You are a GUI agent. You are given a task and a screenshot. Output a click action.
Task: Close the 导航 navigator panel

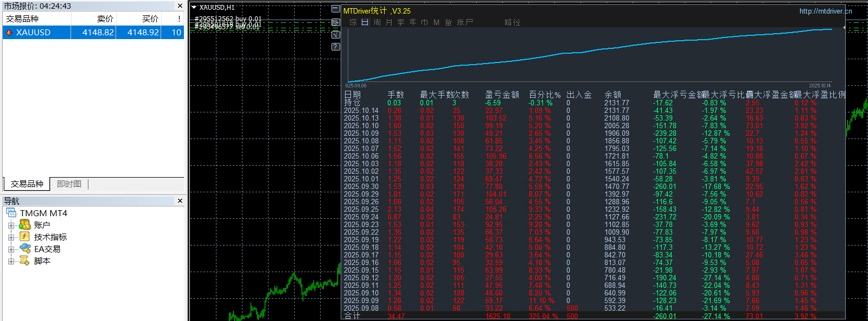(x=180, y=201)
